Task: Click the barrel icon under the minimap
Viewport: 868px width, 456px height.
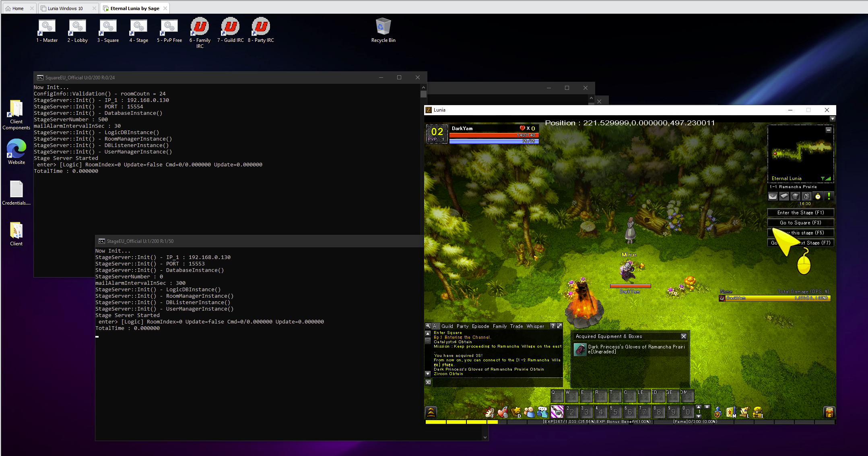Action: pos(806,196)
